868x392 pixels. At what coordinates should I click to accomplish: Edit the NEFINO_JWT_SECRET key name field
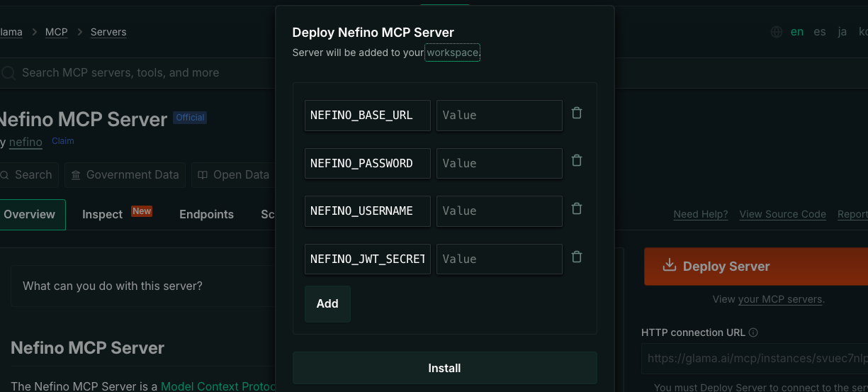(x=368, y=259)
